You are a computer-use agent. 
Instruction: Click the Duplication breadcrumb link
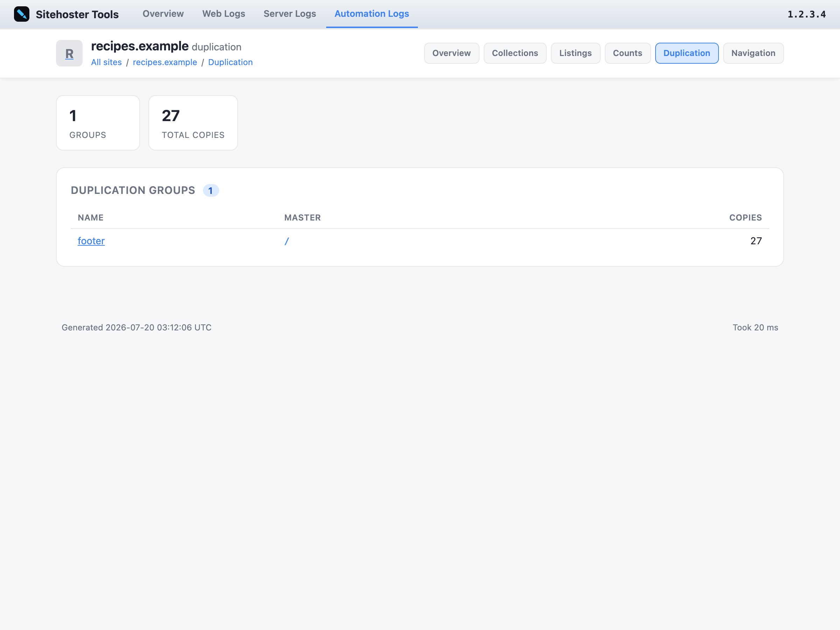[230, 62]
